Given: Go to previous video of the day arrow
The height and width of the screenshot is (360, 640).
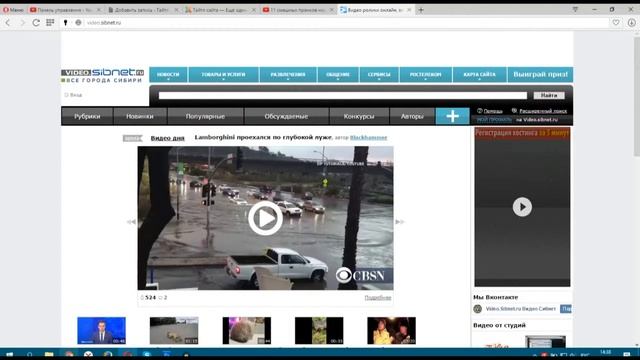Looking at the screenshot, I should [x=131, y=222].
